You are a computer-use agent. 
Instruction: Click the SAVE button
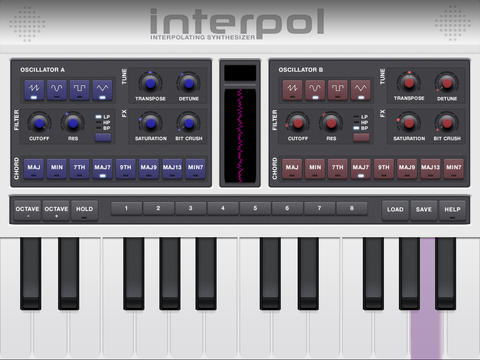424,210
